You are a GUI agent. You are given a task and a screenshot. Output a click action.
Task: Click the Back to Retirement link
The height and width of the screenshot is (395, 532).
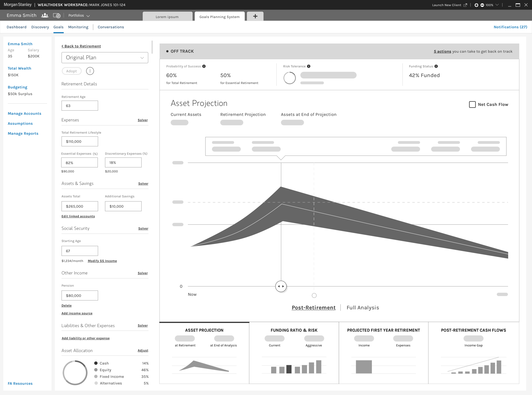[81, 46]
